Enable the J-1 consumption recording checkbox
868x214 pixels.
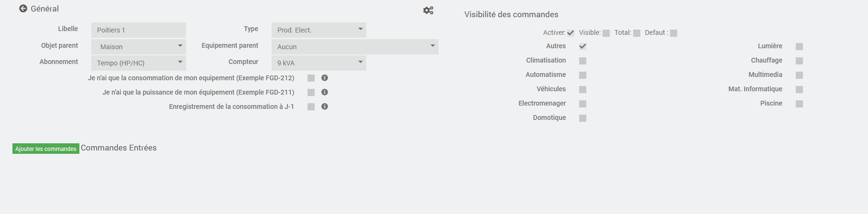tap(311, 107)
